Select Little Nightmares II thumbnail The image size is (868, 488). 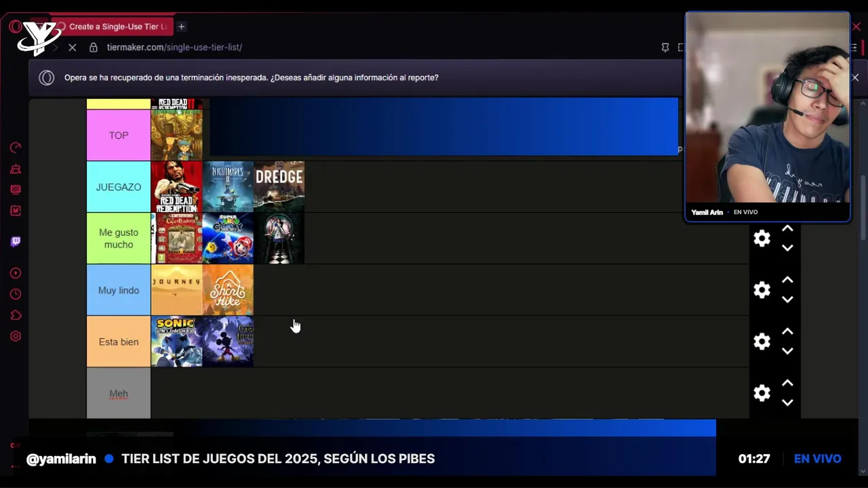point(228,187)
